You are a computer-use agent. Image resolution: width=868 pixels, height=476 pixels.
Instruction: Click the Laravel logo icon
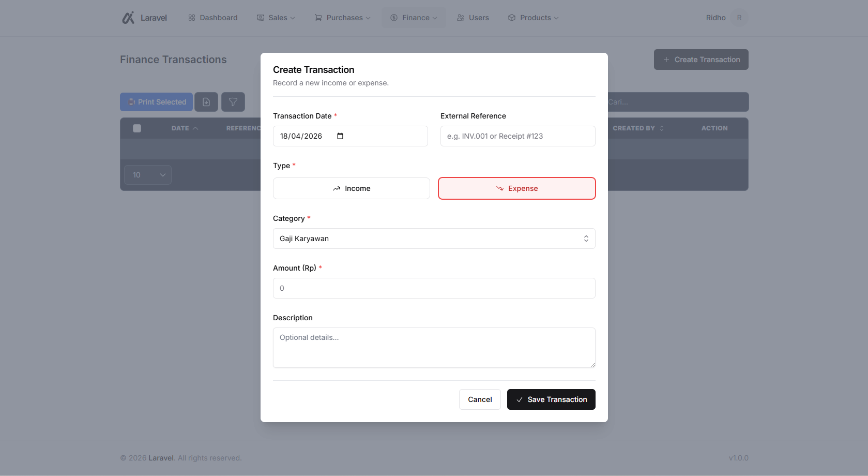(128, 18)
